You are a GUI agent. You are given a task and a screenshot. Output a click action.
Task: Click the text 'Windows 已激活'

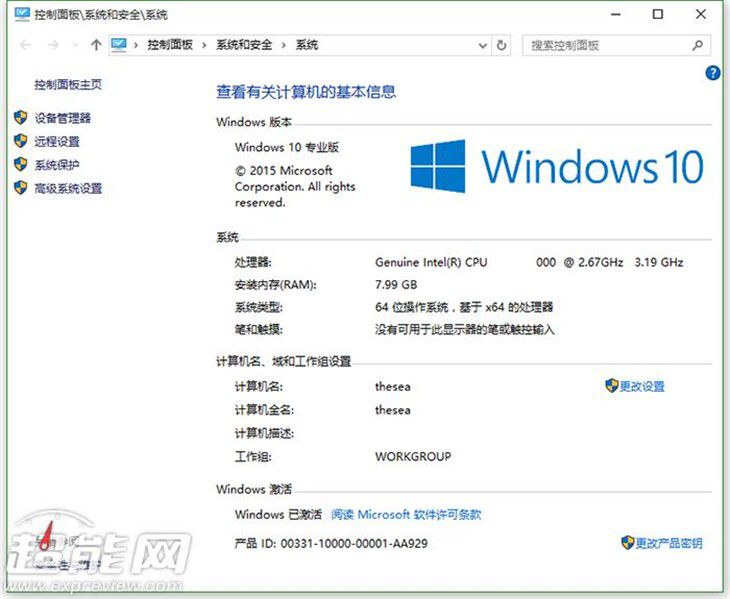click(278, 514)
